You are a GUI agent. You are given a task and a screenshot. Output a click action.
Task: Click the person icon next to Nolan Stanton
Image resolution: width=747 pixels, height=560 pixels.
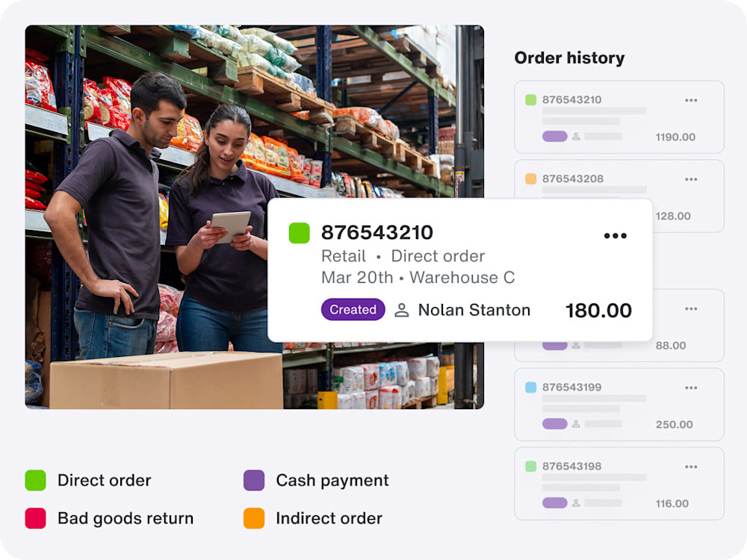(x=402, y=310)
